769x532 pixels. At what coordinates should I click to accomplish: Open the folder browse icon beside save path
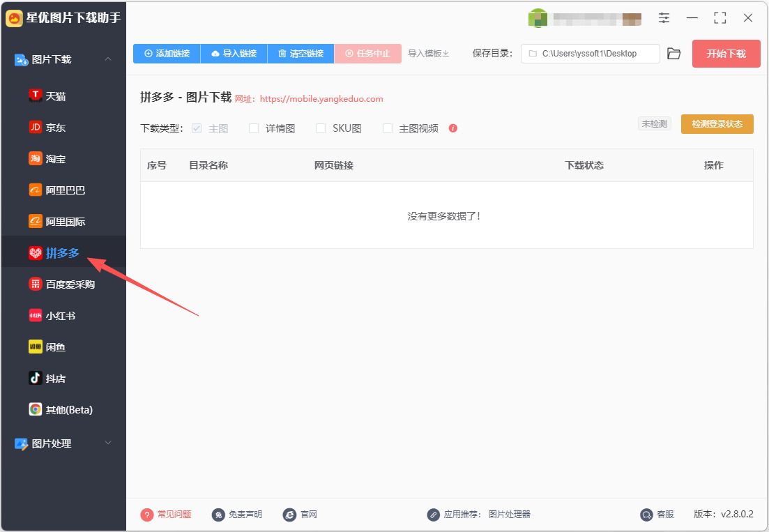click(x=674, y=54)
